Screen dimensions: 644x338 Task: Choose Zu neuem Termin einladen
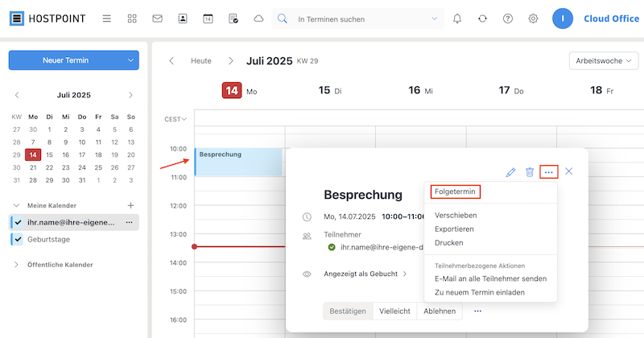pos(479,292)
